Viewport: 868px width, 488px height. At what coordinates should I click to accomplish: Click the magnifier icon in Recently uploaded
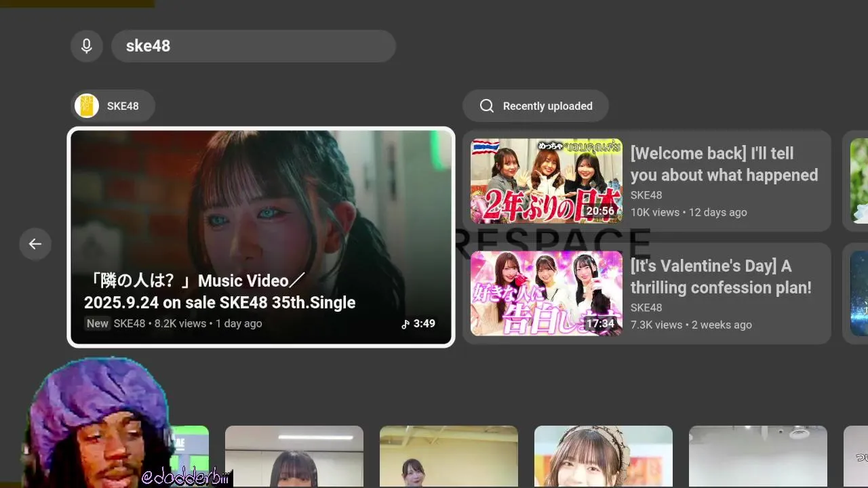[x=487, y=106]
